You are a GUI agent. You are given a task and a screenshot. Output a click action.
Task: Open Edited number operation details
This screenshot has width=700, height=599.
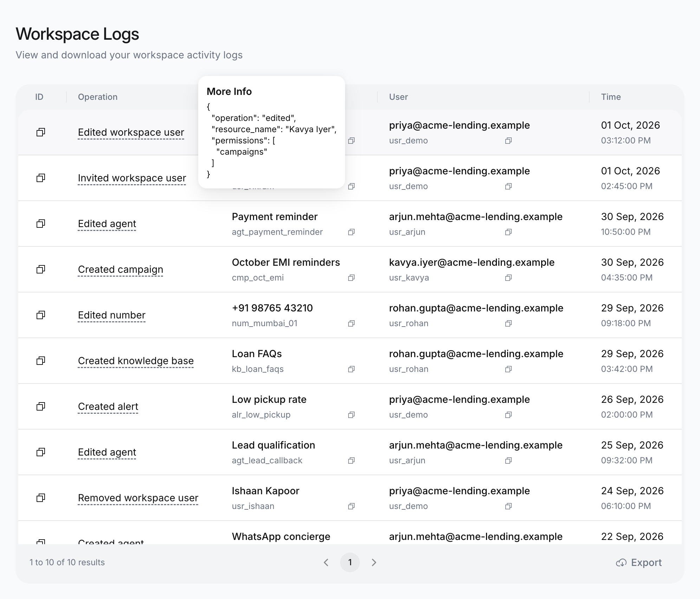[112, 315]
